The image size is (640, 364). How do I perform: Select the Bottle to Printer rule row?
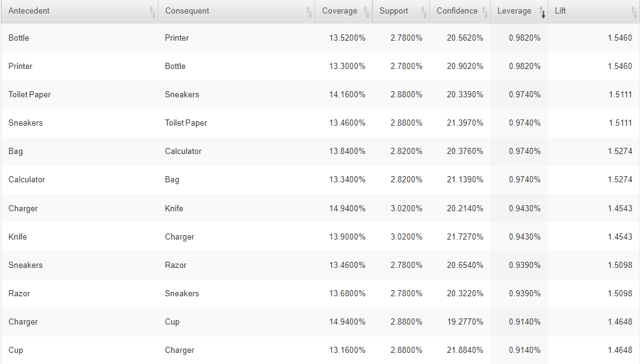[x=320, y=38]
